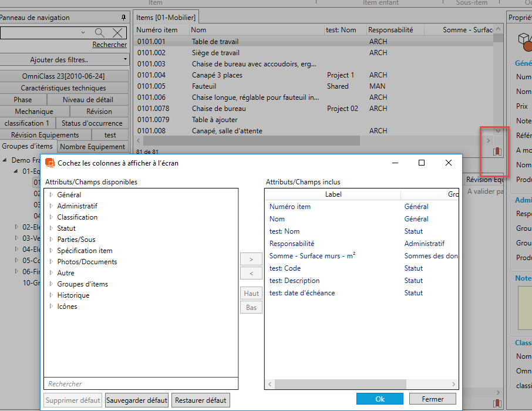
Task: Open the Ajouter des filtres dropdown
Action: 65,60
